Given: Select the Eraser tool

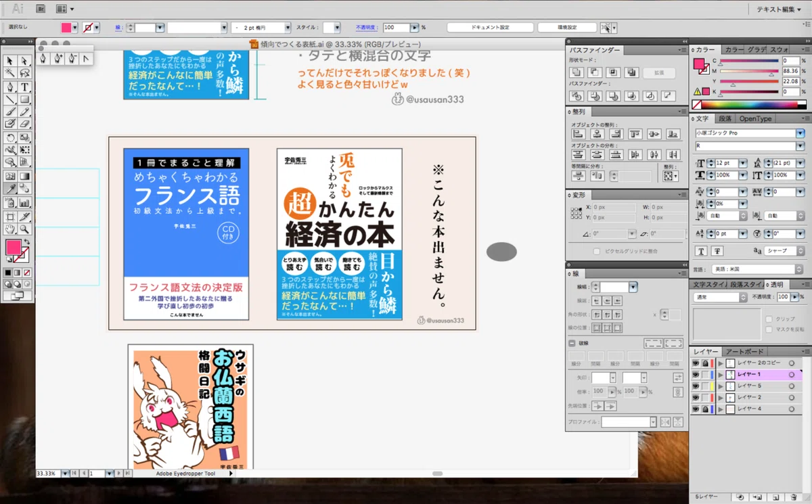Looking at the screenshot, I should tap(25, 124).
